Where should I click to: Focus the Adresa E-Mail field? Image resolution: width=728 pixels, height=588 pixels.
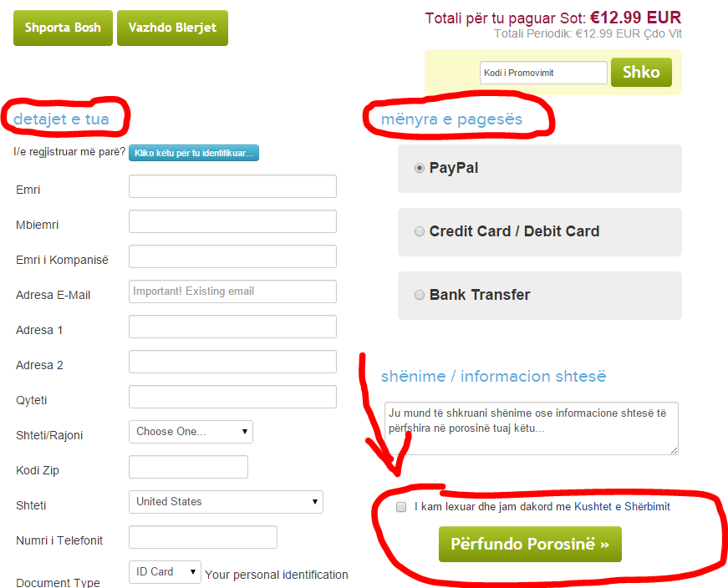coord(232,291)
